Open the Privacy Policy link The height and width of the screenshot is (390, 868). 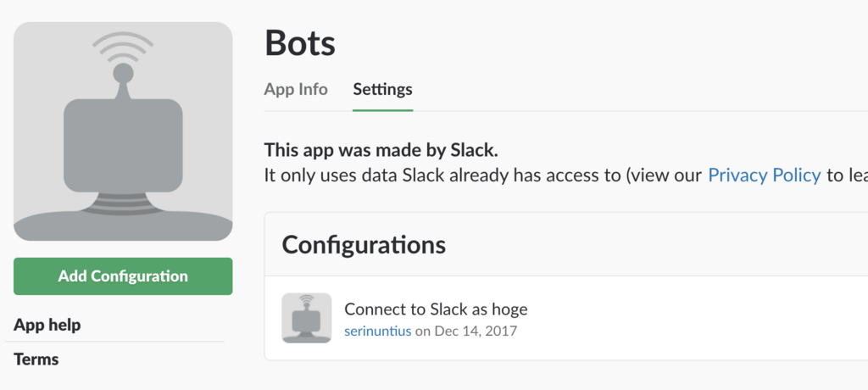tap(764, 175)
